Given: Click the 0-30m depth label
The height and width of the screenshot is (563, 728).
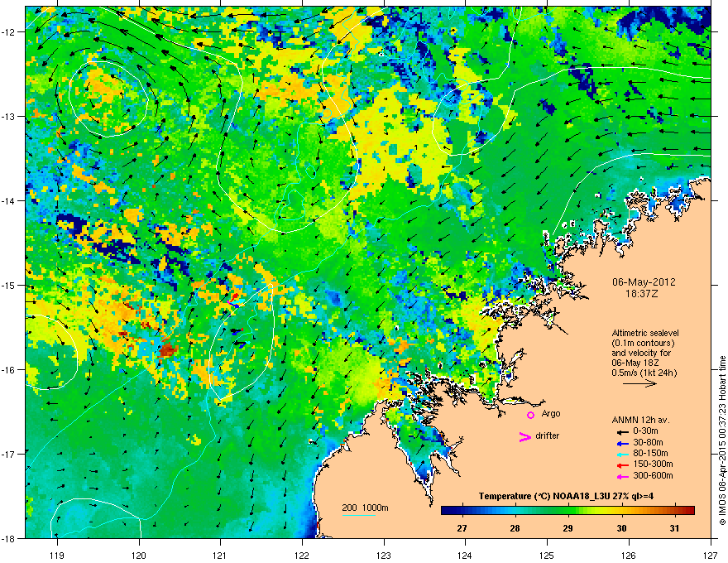Looking at the screenshot, I should click(645, 431).
